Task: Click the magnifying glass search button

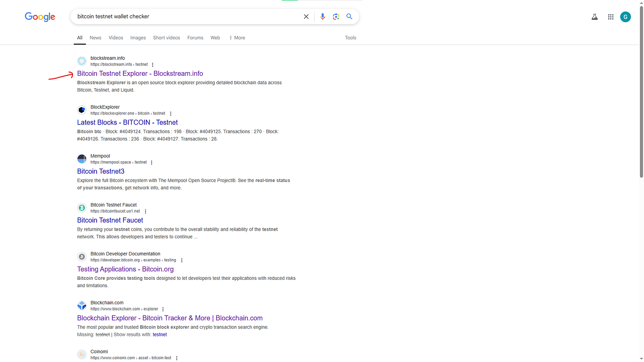Action: pyautogui.click(x=350, y=17)
